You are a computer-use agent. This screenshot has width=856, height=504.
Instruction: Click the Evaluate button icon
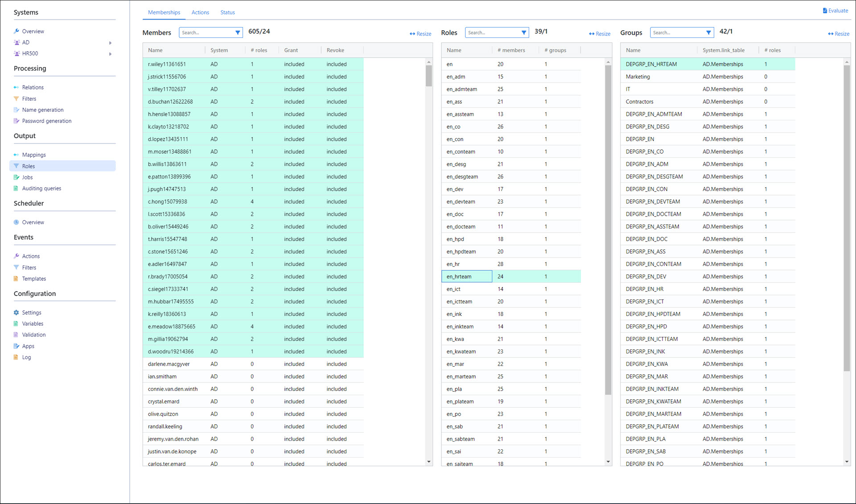click(x=825, y=11)
